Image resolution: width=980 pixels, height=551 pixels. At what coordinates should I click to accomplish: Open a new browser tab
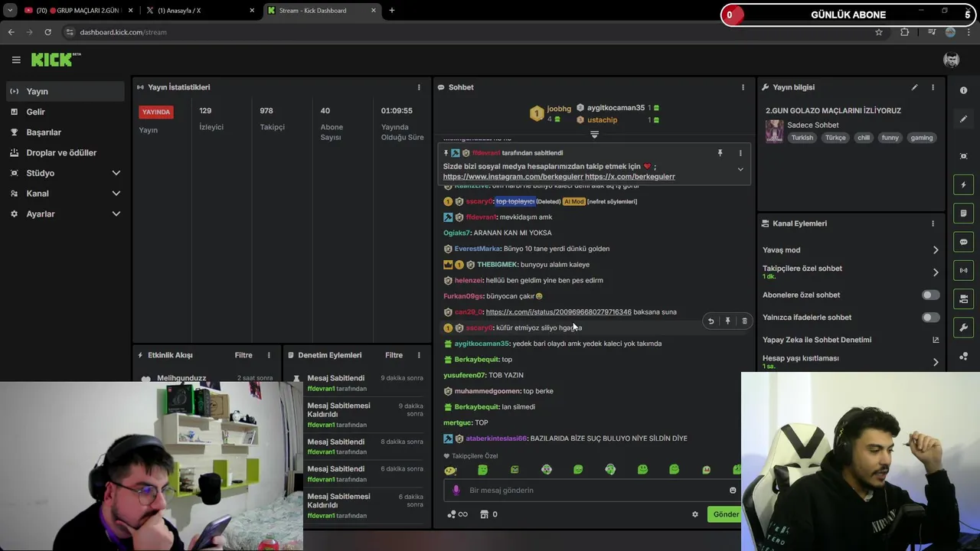(392, 11)
